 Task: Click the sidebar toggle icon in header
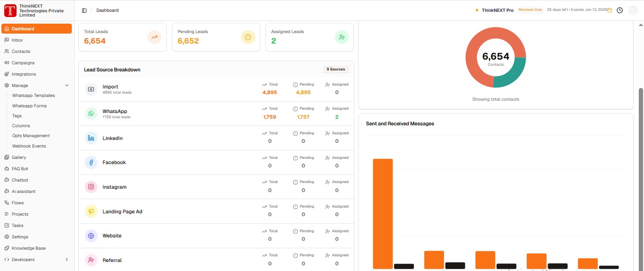[84, 10]
